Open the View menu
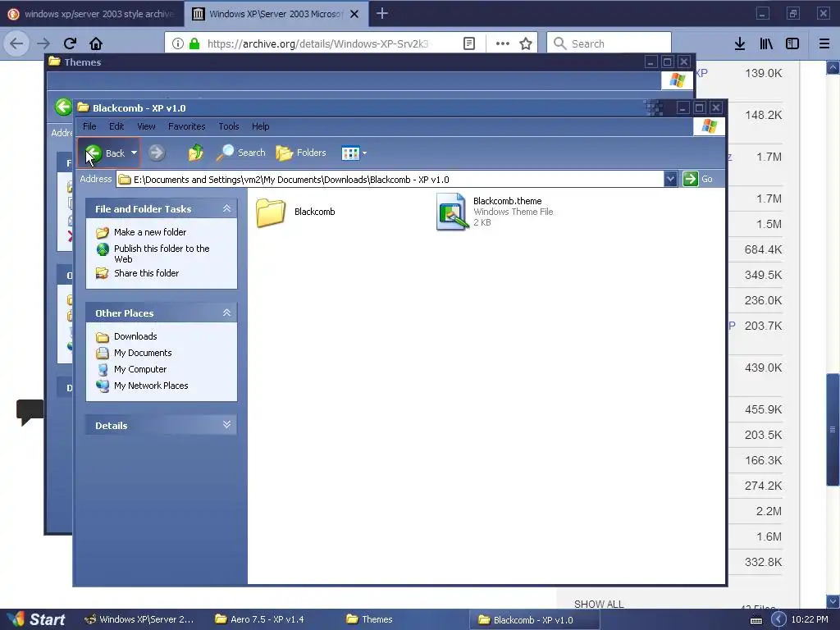The image size is (840, 630). tap(146, 126)
